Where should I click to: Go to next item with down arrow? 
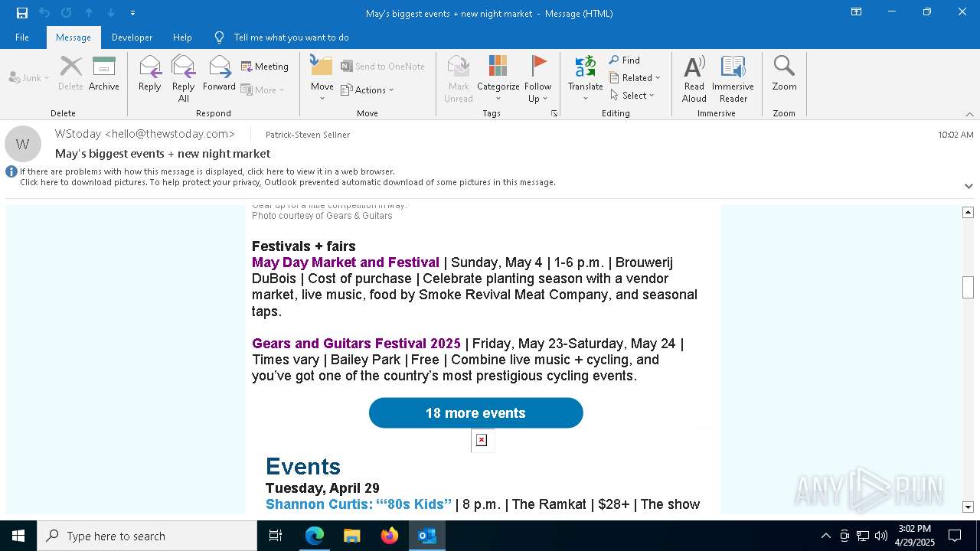(x=110, y=13)
